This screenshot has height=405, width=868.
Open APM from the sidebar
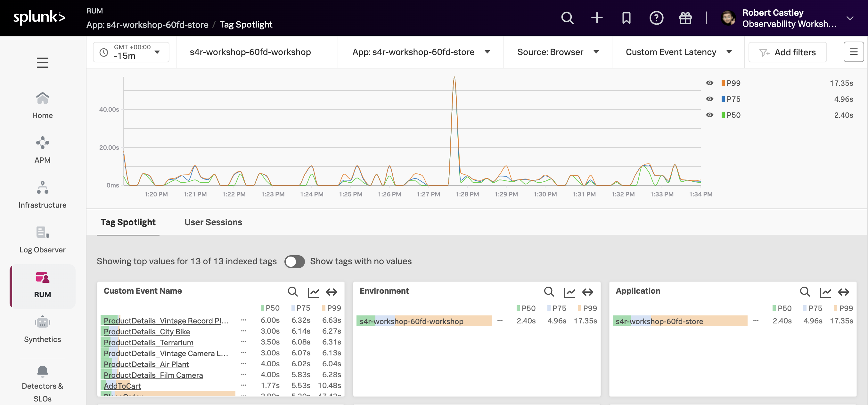click(x=43, y=150)
